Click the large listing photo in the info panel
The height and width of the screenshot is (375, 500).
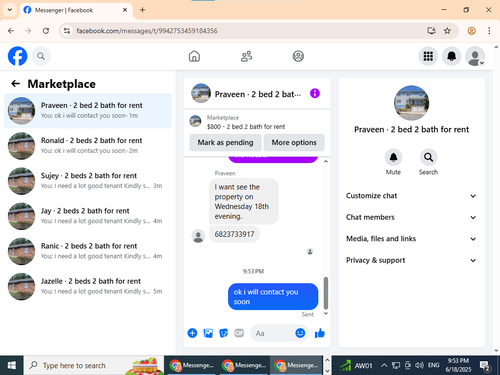(x=411, y=103)
